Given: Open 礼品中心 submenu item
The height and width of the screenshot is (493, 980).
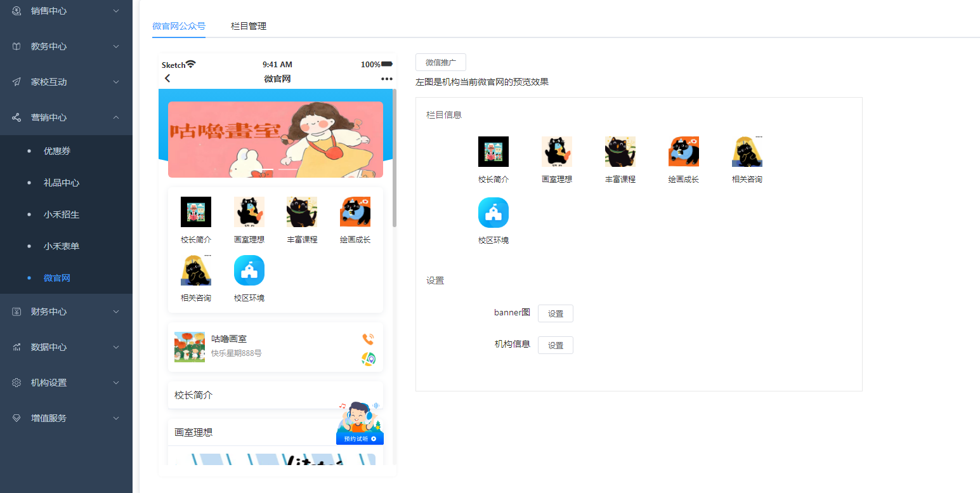Looking at the screenshot, I should 66,183.
